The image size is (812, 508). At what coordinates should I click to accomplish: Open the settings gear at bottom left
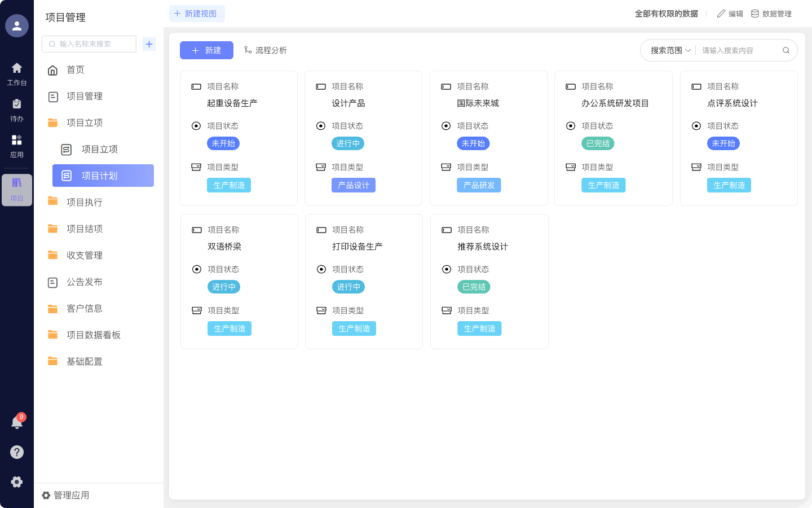click(x=17, y=481)
